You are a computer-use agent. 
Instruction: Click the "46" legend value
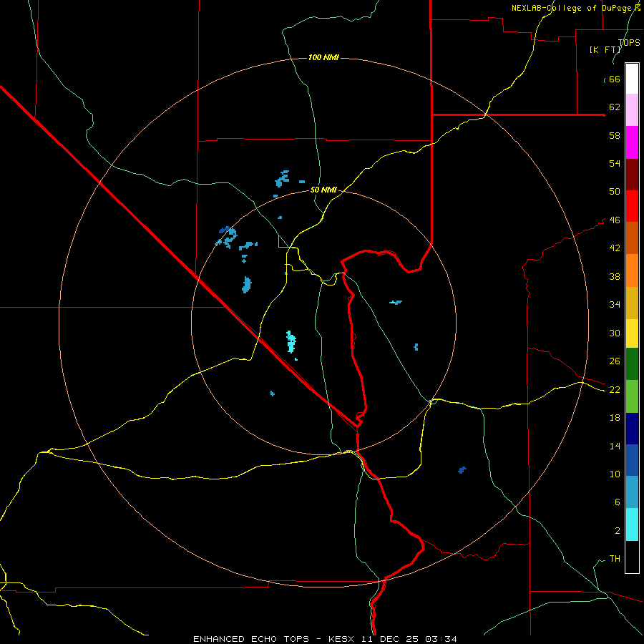615,220
